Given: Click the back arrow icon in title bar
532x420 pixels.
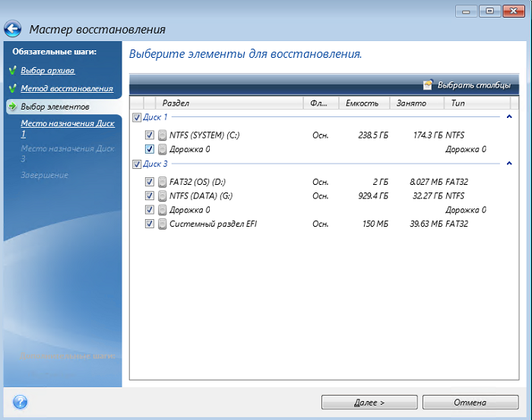Looking at the screenshot, I should coord(13,29).
